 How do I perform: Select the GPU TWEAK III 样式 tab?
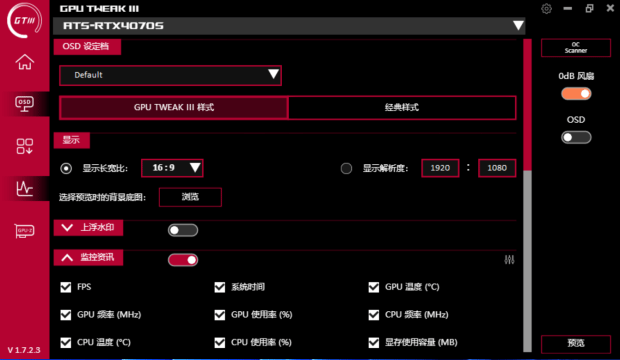pos(174,107)
